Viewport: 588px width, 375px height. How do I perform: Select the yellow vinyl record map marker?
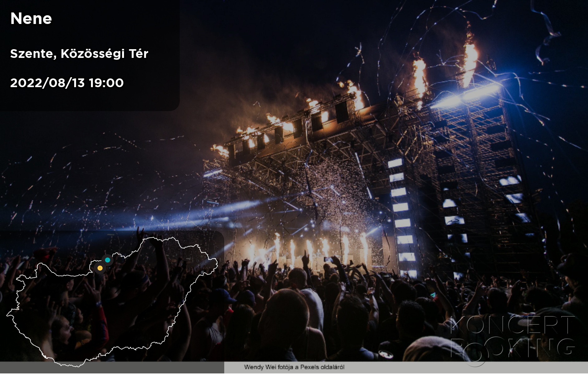click(100, 268)
